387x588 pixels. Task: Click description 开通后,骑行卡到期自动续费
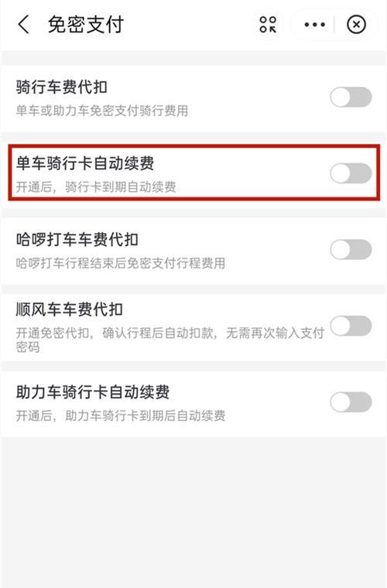(x=96, y=186)
